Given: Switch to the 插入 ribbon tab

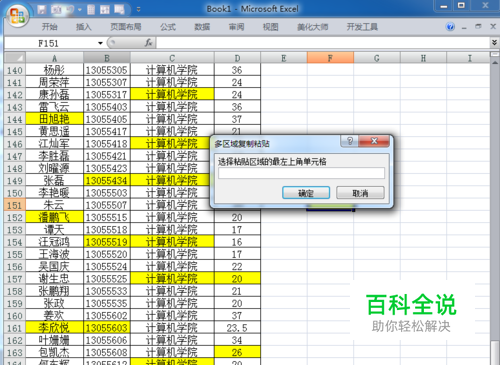Looking at the screenshot, I should pos(83,27).
